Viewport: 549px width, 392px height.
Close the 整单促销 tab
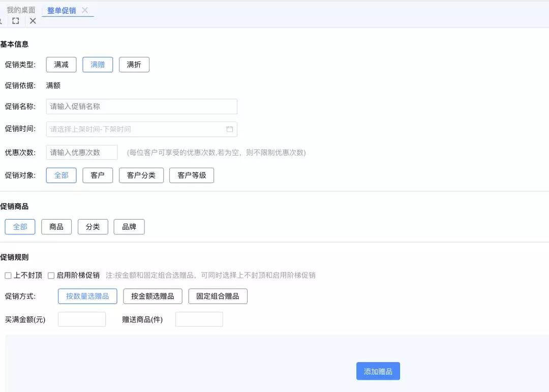click(x=85, y=10)
